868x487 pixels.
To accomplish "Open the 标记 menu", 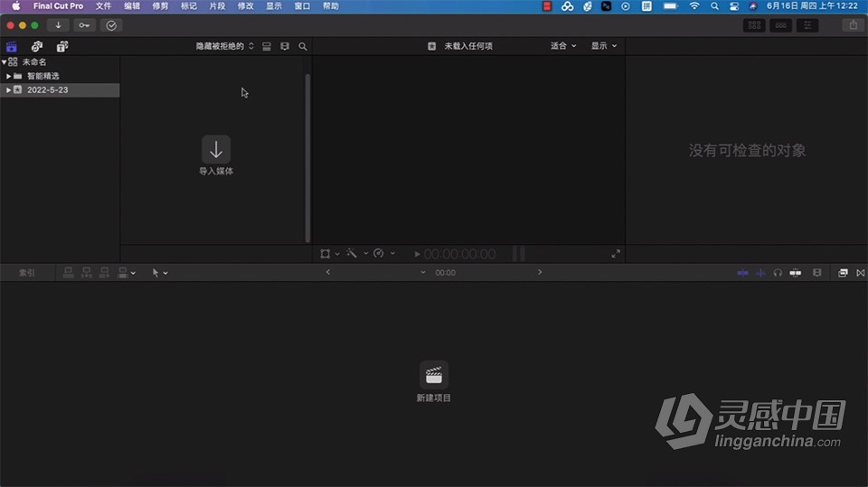I will [189, 6].
